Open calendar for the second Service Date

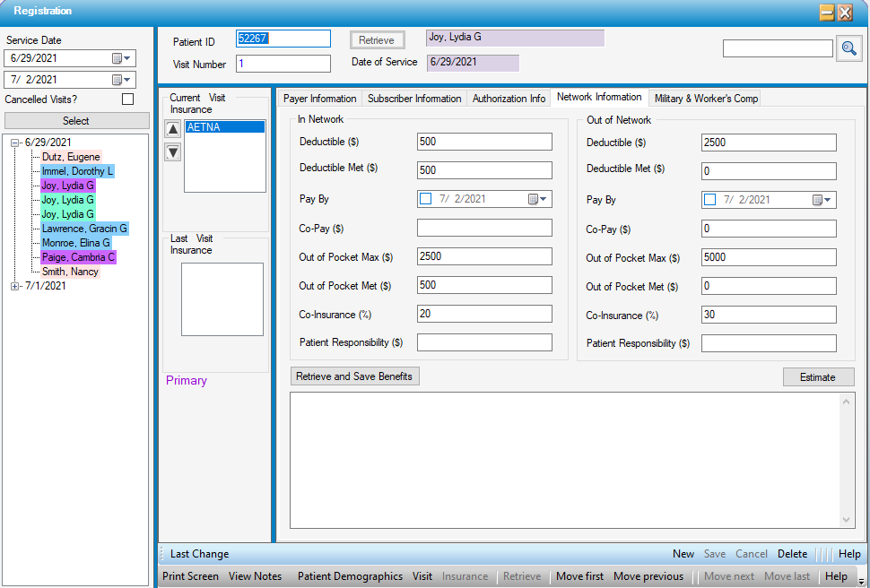click(120, 80)
